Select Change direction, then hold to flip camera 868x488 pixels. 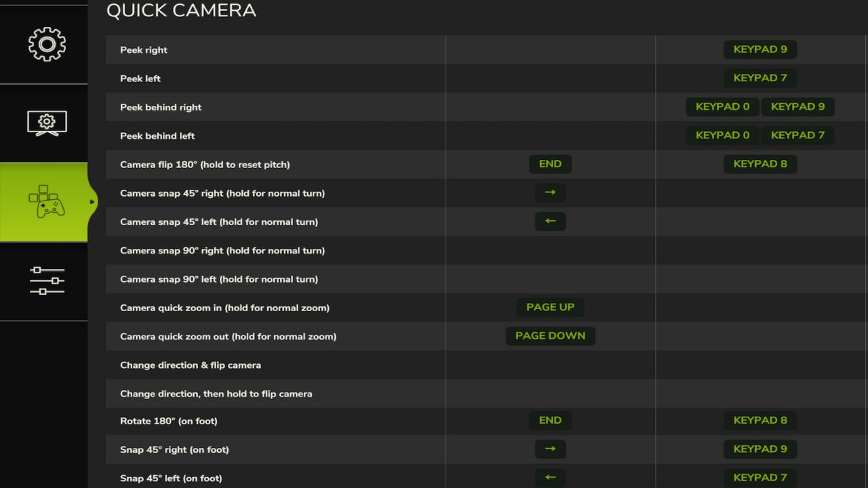click(216, 394)
